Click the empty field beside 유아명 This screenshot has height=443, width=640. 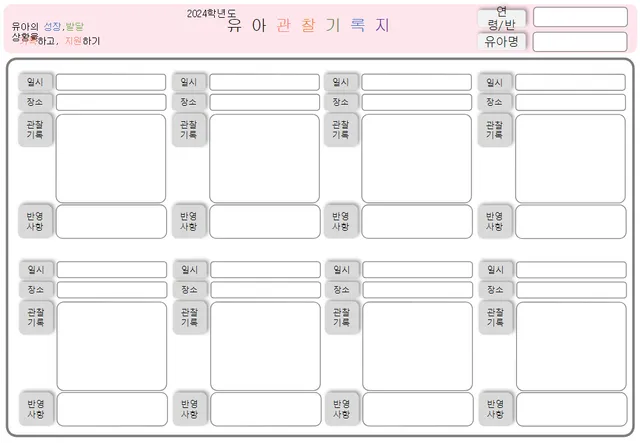click(x=580, y=42)
